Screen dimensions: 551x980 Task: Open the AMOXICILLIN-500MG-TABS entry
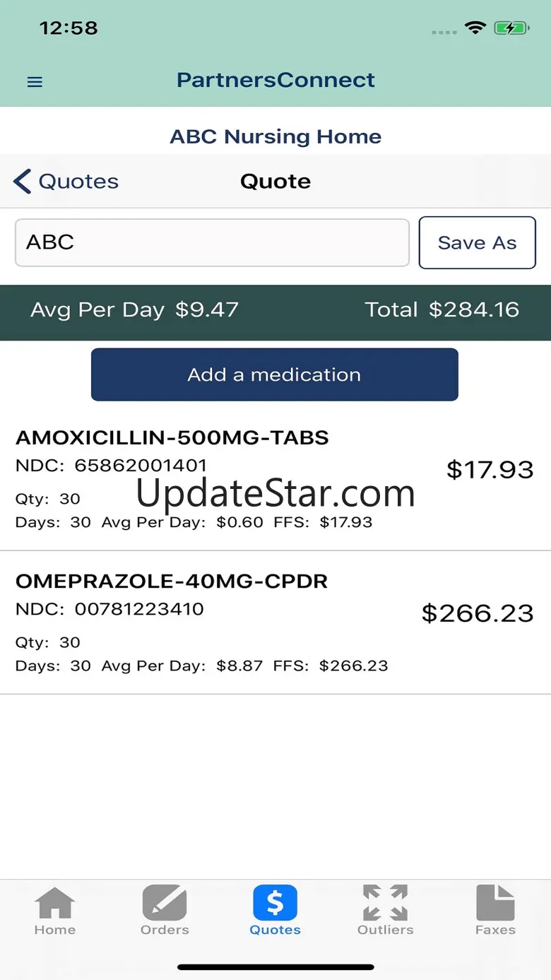tap(275, 480)
